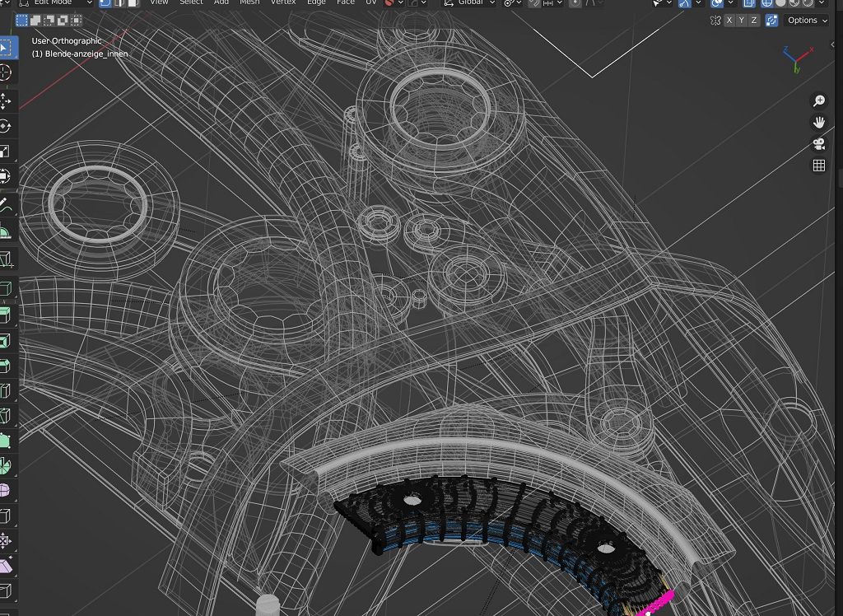Image resolution: width=843 pixels, height=616 pixels.
Task: Select the Select Box tool
Action: point(5,48)
